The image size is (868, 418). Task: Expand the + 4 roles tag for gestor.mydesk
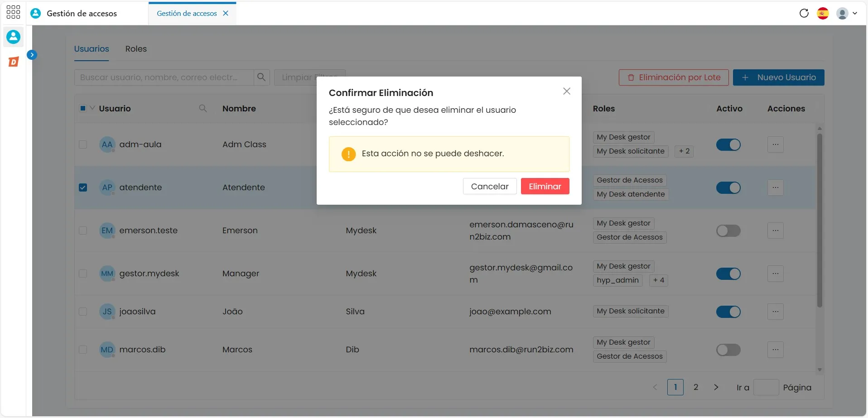pos(658,280)
